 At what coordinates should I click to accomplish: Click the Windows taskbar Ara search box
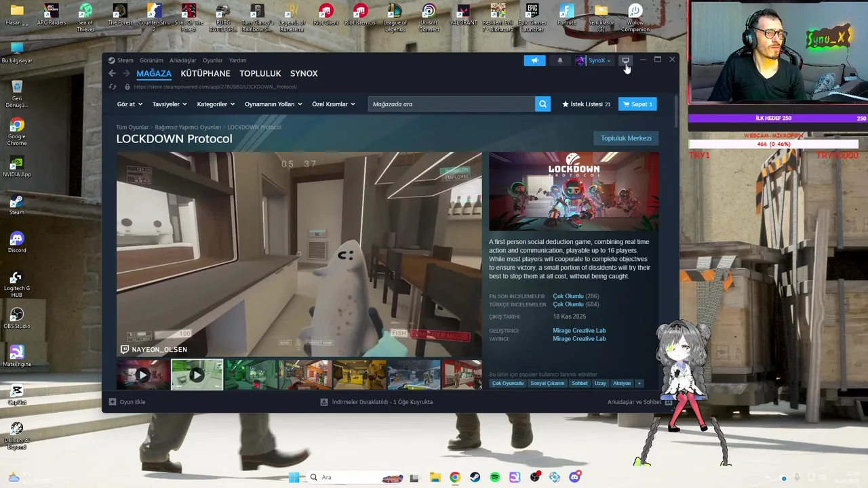(x=354, y=477)
